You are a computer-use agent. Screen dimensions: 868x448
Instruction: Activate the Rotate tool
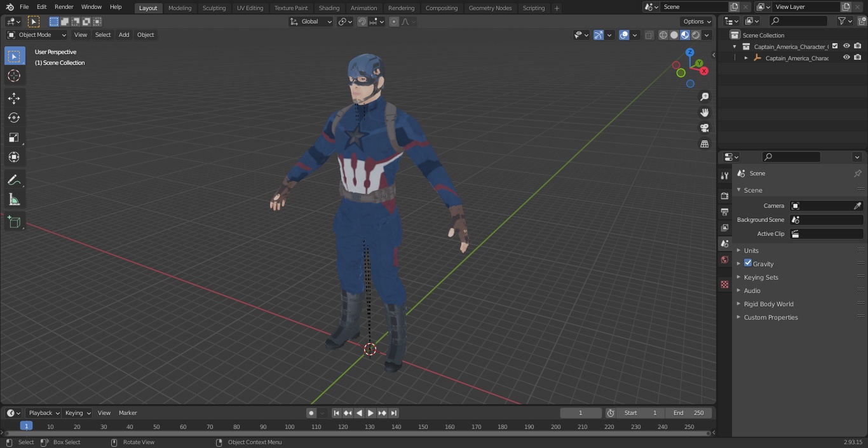click(x=14, y=118)
